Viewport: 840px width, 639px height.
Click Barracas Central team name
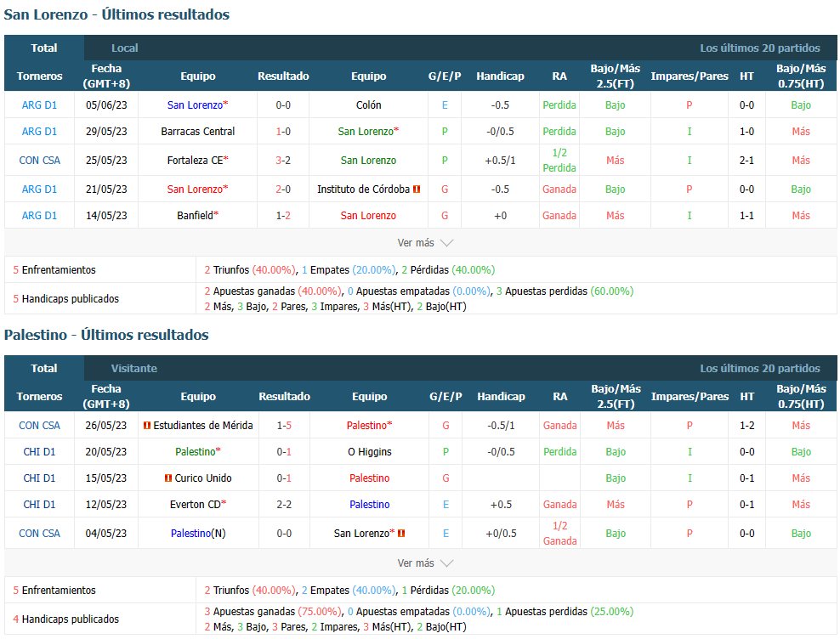click(x=198, y=131)
